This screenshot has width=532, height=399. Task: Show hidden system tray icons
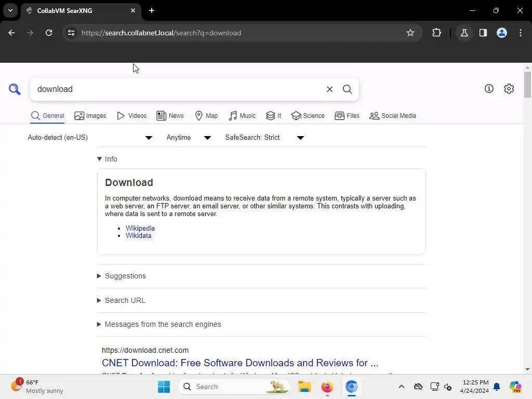click(x=402, y=387)
